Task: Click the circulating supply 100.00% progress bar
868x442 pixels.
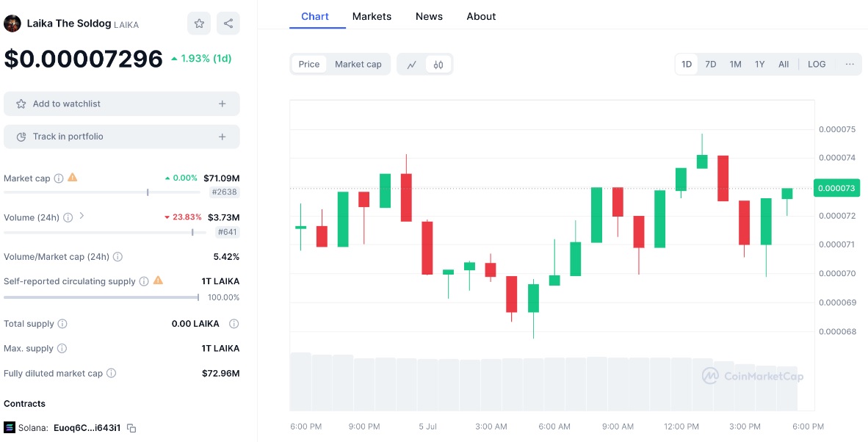Action: pyautogui.click(x=101, y=297)
